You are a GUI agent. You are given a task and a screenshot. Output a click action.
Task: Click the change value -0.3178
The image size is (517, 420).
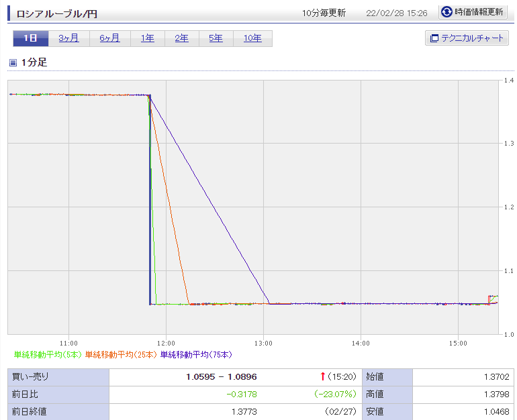tap(241, 395)
